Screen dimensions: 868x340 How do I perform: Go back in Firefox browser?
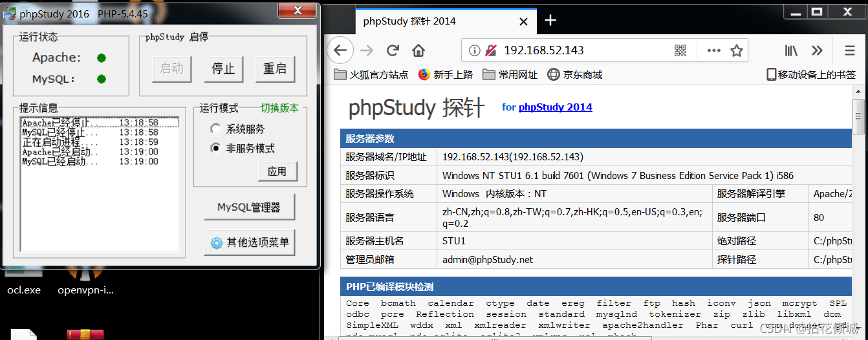(340, 50)
